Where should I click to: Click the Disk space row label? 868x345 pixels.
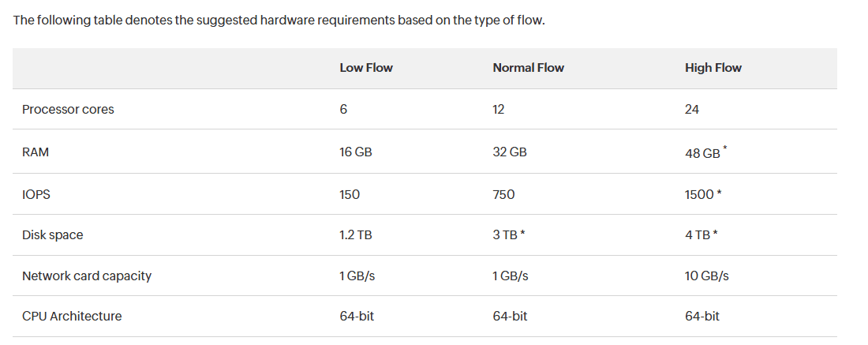click(x=52, y=234)
